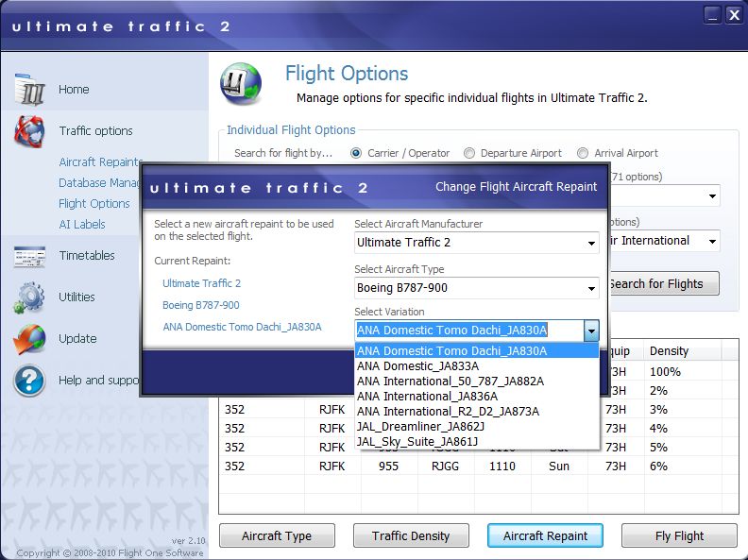Select the flight row with 6% density
This screenshot has width=748, height=560.
(x=479, y=466)
